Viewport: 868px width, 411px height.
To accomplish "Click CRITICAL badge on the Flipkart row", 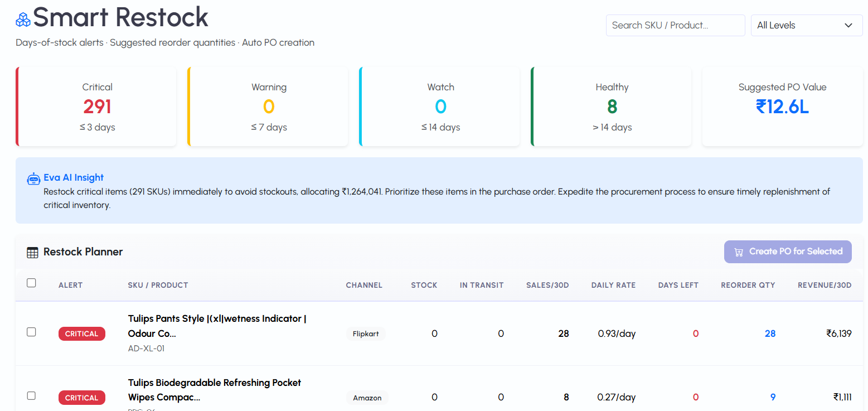I will pos(82,333).
